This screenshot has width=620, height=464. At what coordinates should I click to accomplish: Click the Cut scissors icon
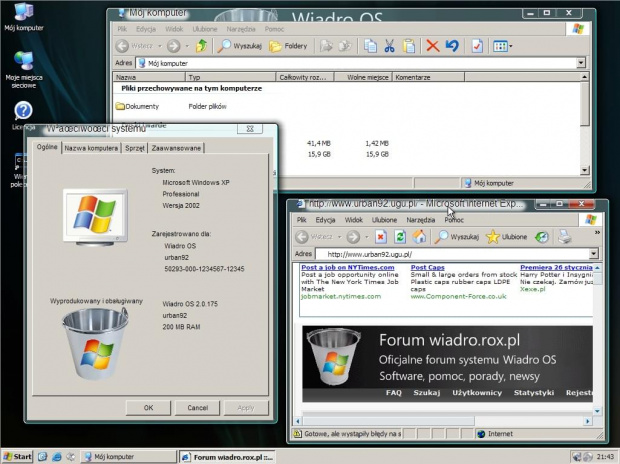coord(389,46)
